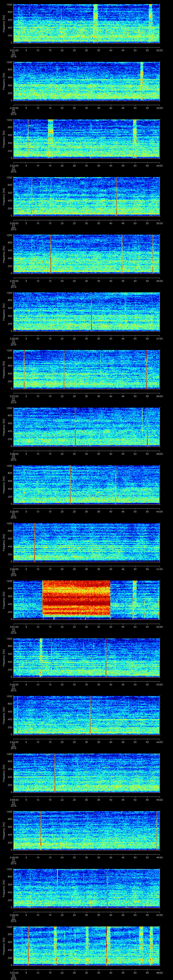Click red spike at right edge of 3:45:00 panel
This screenshot has width=173, height=980.
(x=157, y=830)
